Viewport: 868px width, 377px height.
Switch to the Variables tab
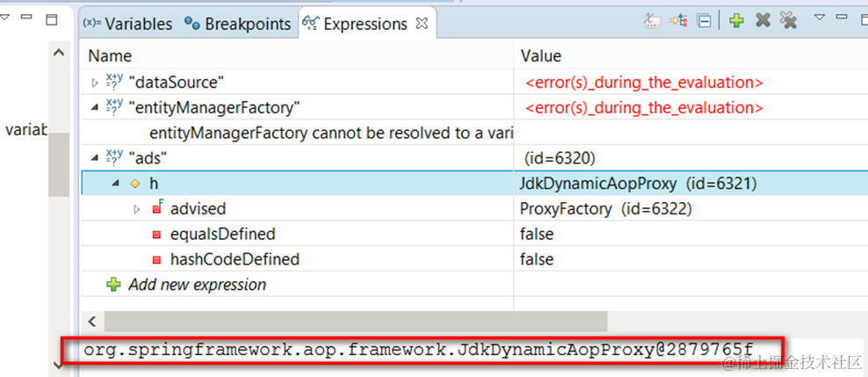(127, 24)
